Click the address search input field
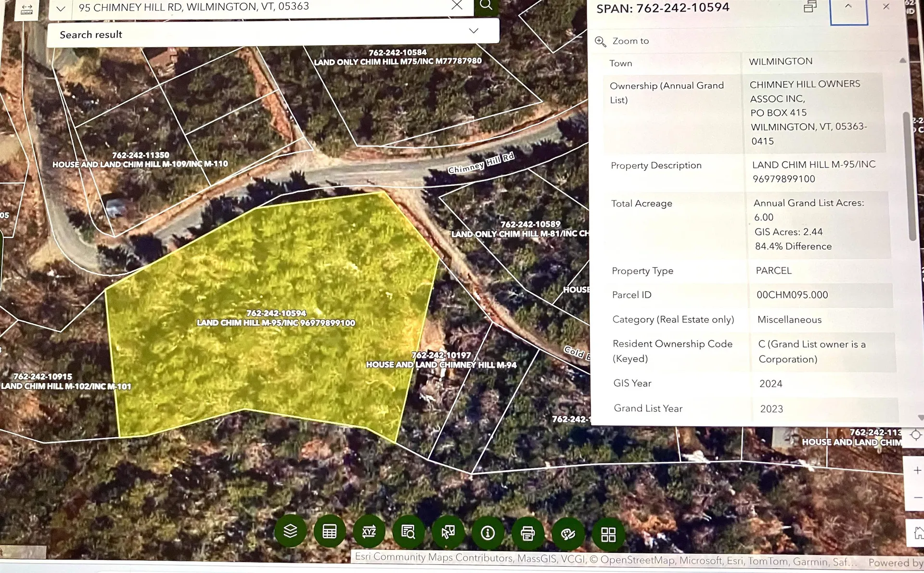 pos(260,8)
